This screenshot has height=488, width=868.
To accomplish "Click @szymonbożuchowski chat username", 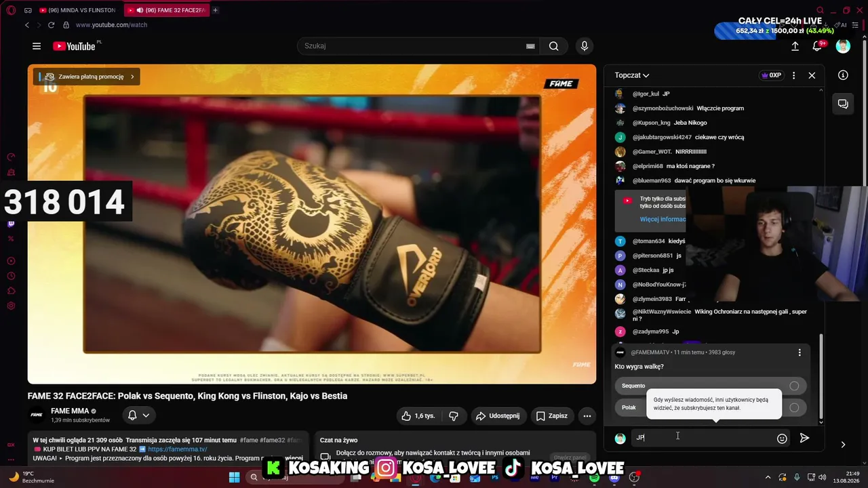I will (x=663, y=108).
